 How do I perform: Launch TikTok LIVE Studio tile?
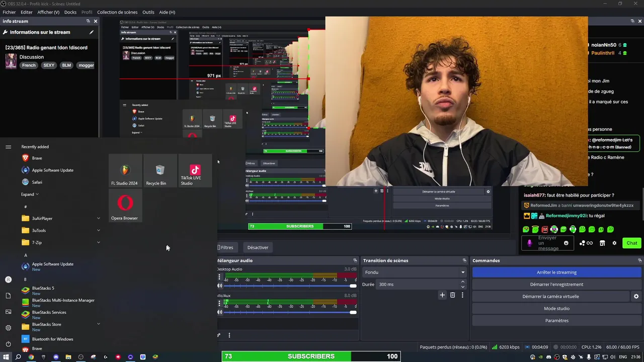pos(195,171)
